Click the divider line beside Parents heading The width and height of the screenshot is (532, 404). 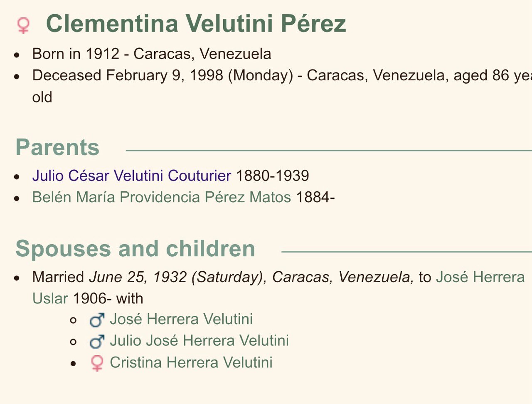click(x=329, y=151)
